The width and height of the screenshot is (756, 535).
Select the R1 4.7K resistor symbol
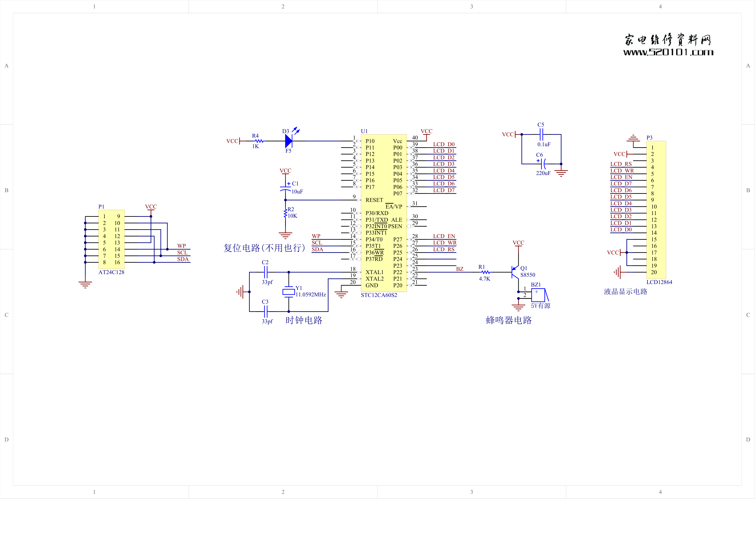click(486, 272)
